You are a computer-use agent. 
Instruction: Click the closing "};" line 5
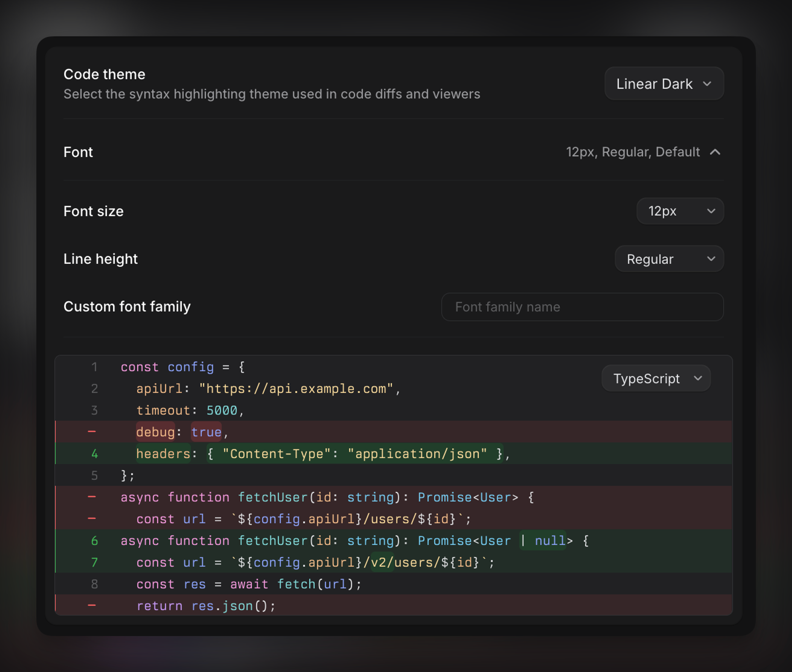pyautogui.click(x=393, y=475)
